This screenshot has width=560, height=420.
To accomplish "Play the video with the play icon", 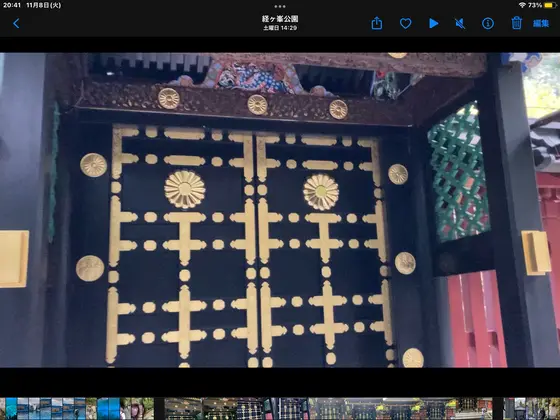I will tap(434, 24).
